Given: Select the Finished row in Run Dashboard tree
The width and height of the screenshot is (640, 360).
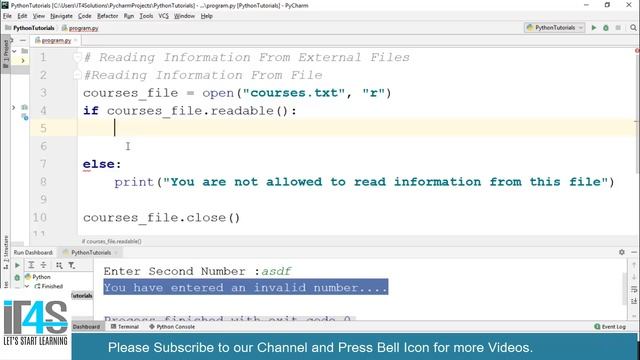Looking at the screenshot, I should (x=48, y=287).
